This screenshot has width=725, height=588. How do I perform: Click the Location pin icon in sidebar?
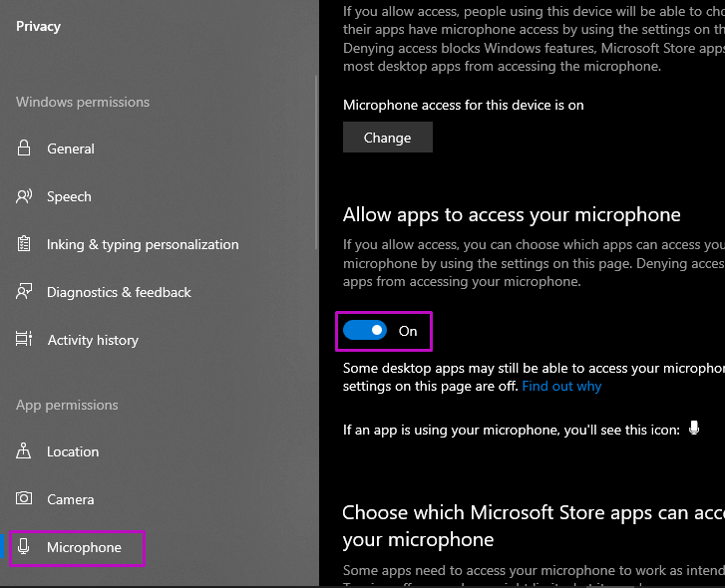pos(24,450)
